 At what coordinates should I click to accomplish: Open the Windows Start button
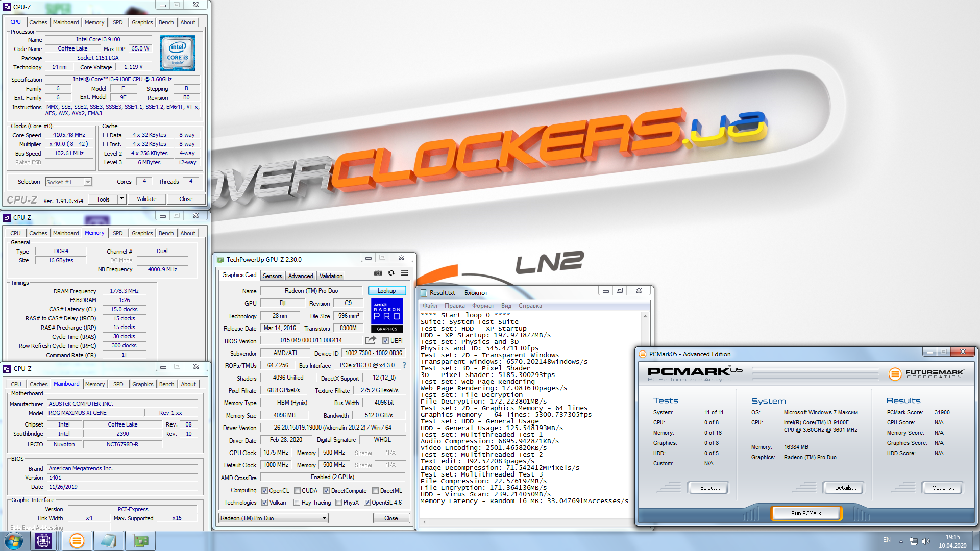tap(14, 541)
